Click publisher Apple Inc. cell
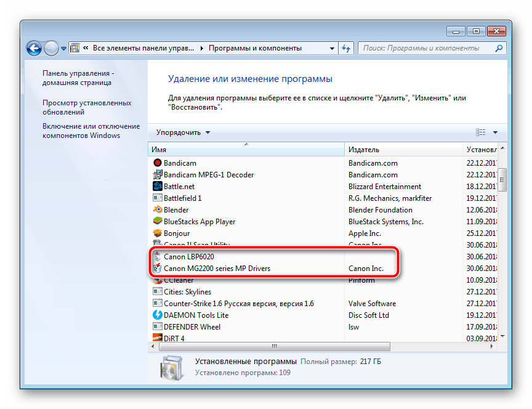This screenshot has width=532, height=409. [365, 233]
